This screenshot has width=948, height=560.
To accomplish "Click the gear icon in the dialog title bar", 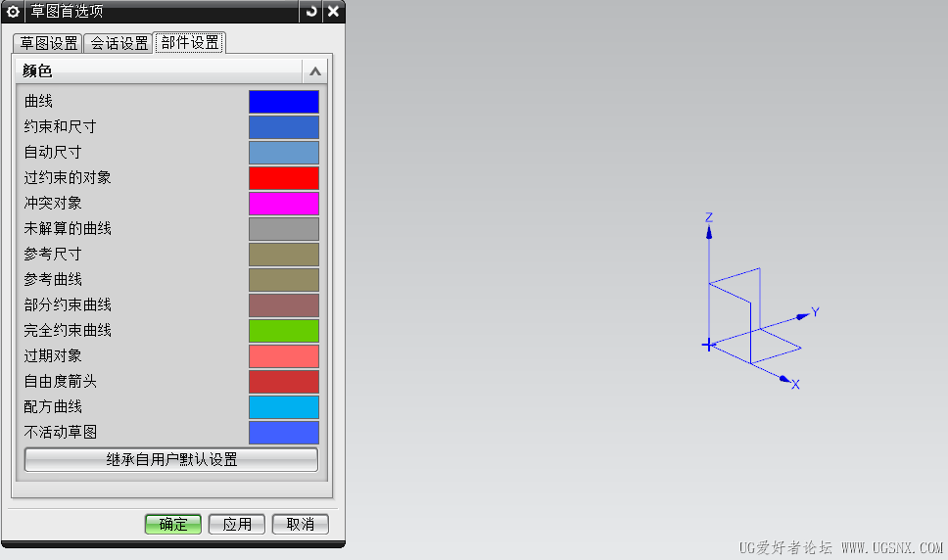I will tap(13, 11).
